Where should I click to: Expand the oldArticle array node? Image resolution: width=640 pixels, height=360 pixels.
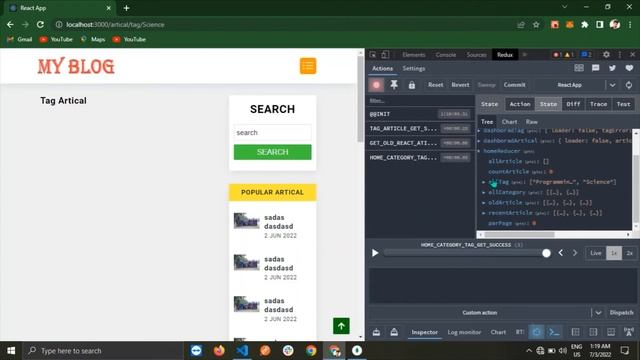[484, 202]
